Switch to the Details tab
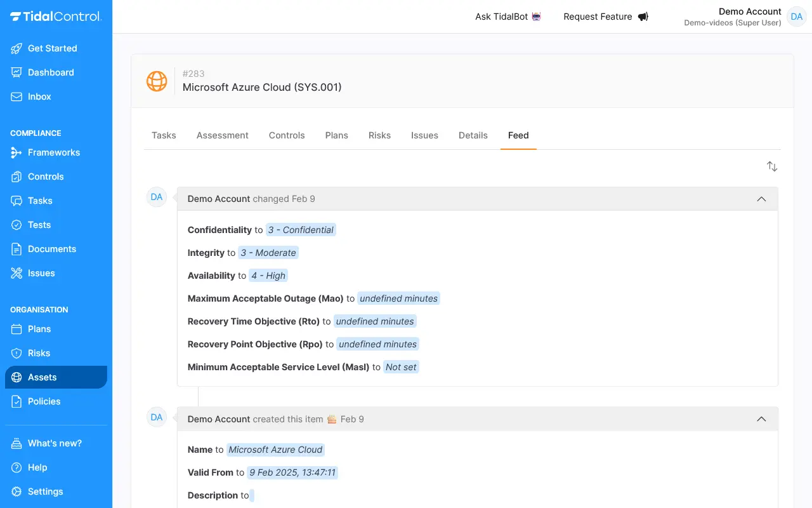 [x=473, y=135]
